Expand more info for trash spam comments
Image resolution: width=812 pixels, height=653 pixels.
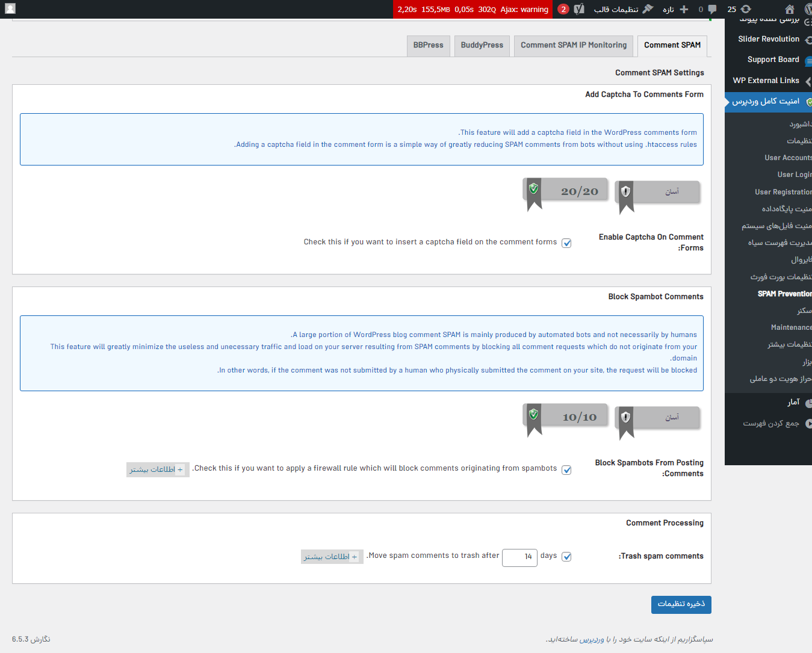click(332, 557)
